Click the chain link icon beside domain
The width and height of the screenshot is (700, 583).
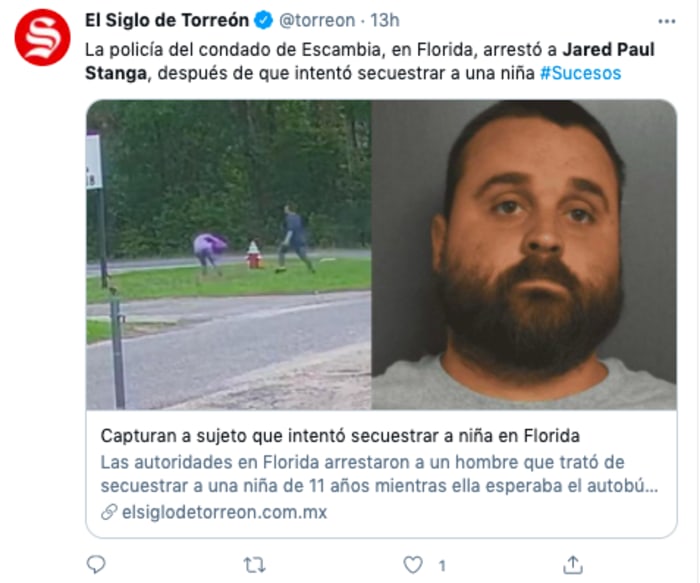pyautogui.click(x=109, y=512)
